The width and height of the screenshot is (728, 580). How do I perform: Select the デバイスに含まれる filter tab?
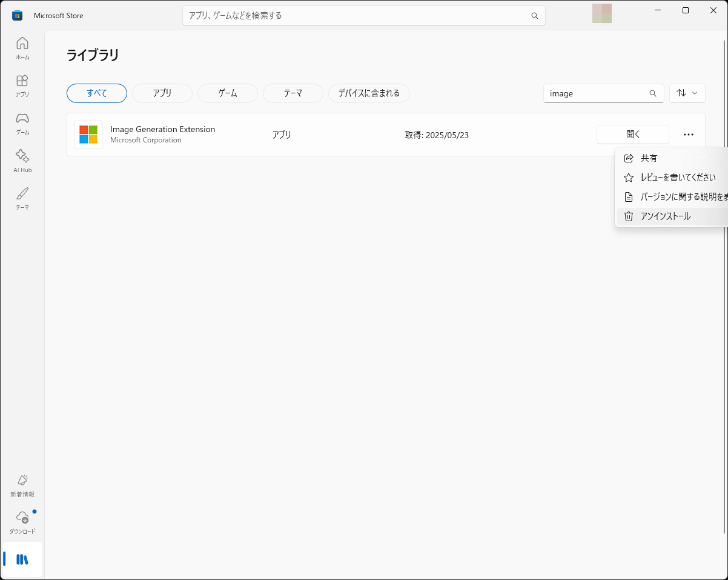[369, 93]
